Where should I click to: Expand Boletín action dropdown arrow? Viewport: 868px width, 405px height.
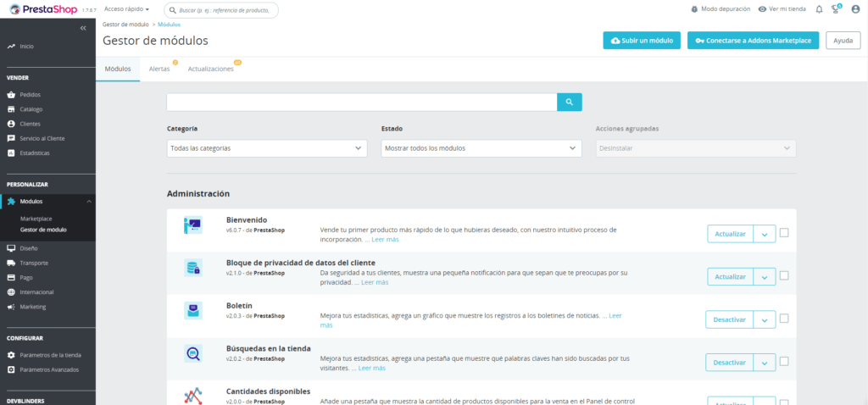tap(765, 319)
